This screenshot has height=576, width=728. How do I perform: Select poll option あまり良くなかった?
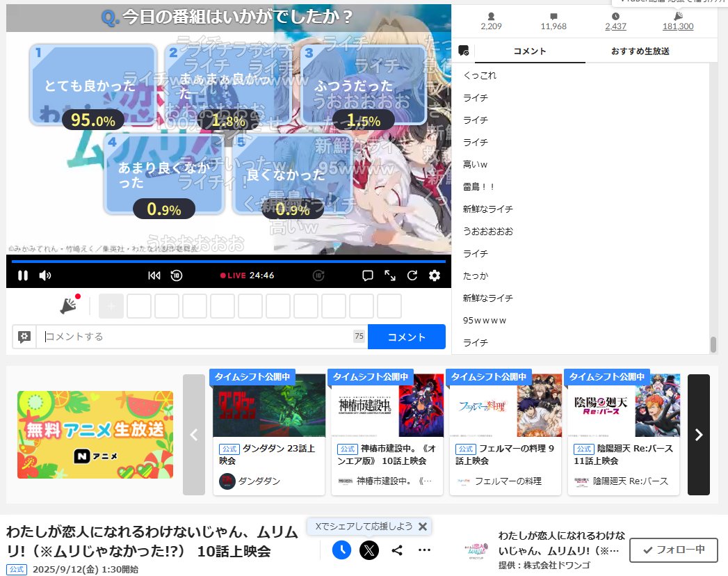[x=164, y=174]
